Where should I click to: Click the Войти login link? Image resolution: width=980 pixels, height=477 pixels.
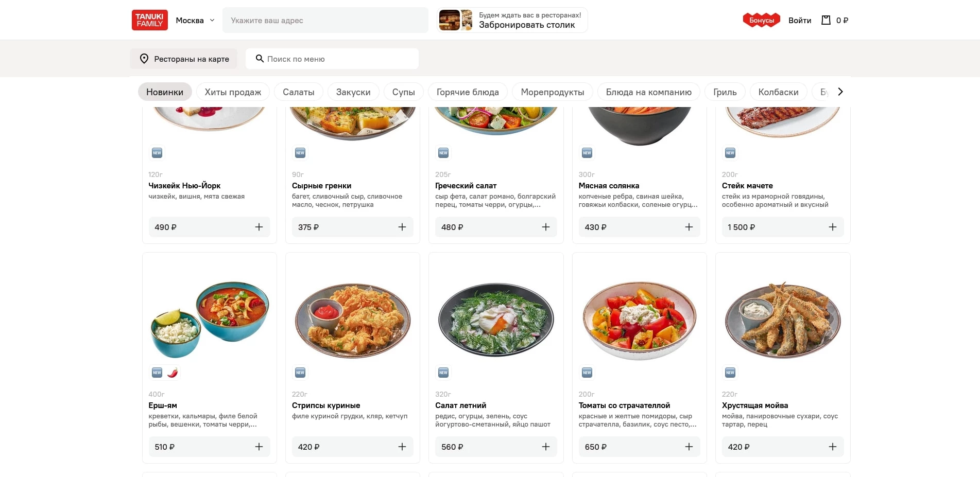pyautogui.click(x=799, y=20)
